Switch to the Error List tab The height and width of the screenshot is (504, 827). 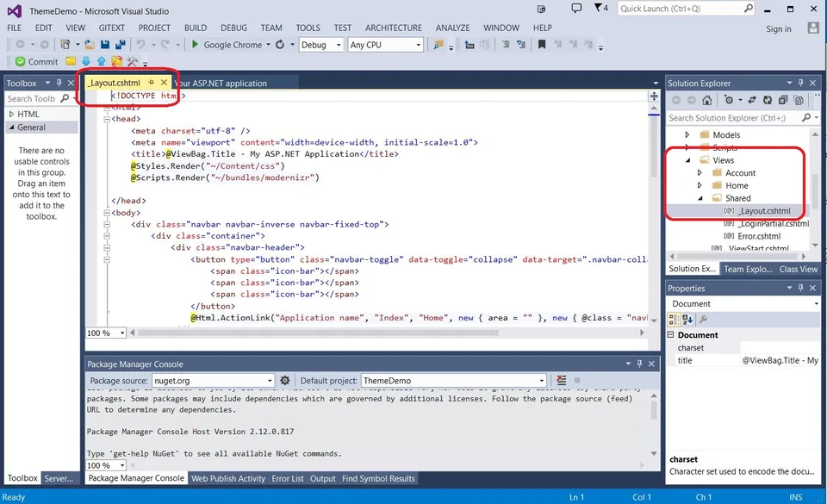coord(288,478)
